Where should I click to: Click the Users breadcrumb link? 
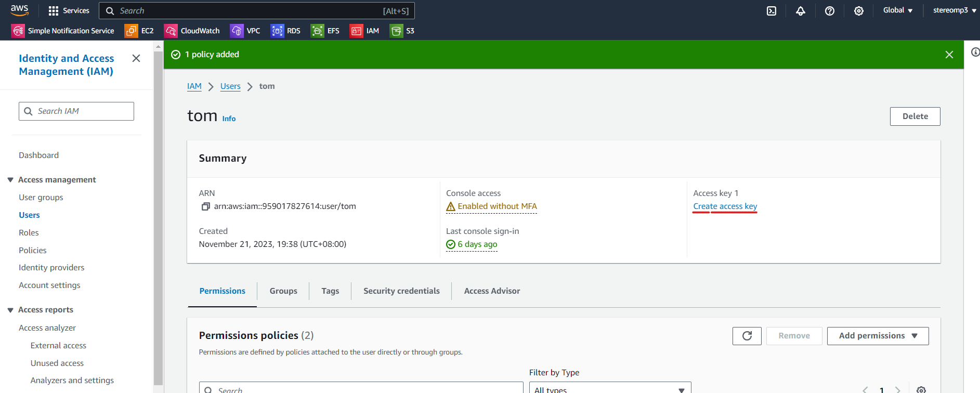[x=230, y=86]
